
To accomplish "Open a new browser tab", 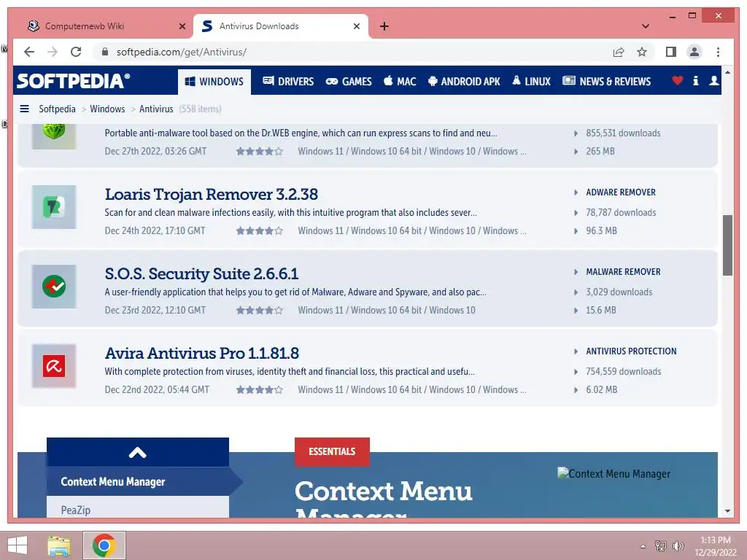I will tap(384, 27).
